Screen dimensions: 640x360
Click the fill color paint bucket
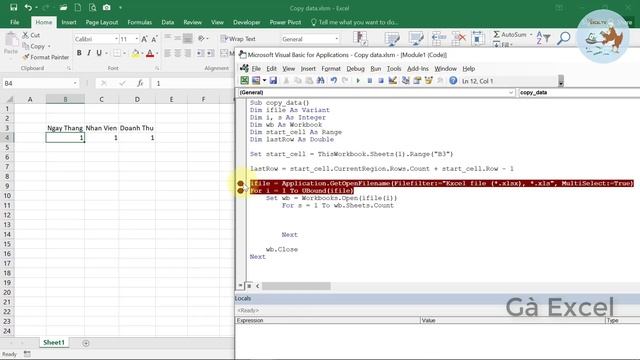tap(136, 53)
